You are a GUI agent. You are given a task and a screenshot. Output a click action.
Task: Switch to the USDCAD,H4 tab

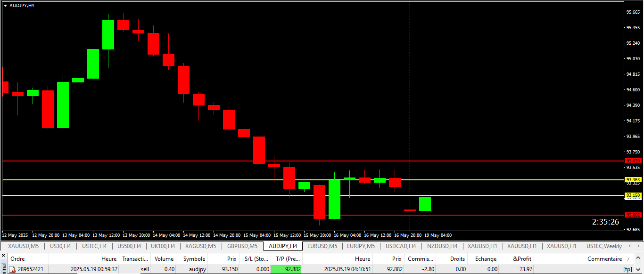(401, 246)
